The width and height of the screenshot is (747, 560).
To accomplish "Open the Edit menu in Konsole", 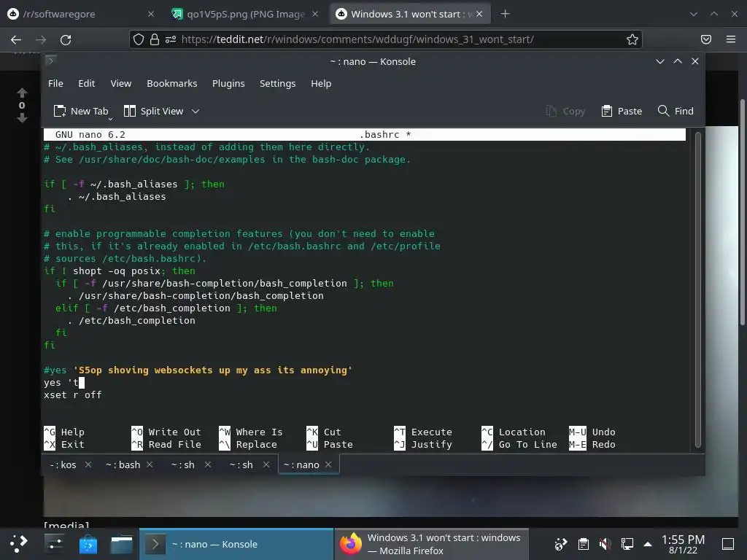I will pyautogui.click(x=86, y=83).
